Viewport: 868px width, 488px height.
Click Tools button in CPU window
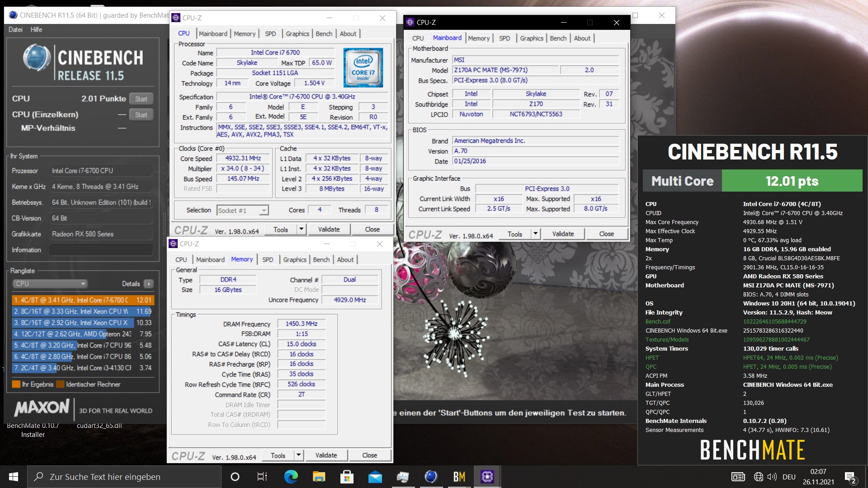click(280, 230)
